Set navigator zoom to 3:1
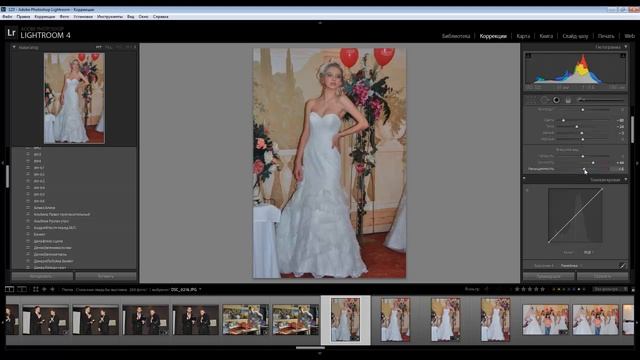 click(128, 47)
